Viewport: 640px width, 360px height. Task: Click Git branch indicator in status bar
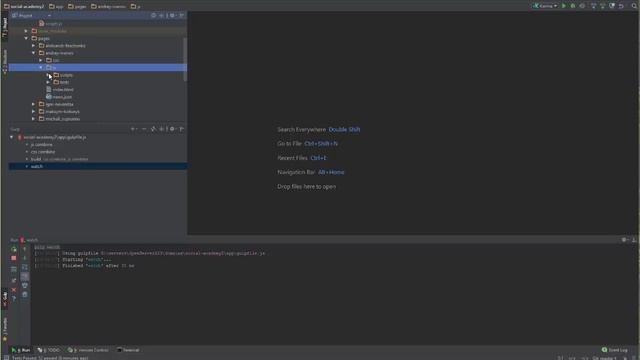coord(605,358)
